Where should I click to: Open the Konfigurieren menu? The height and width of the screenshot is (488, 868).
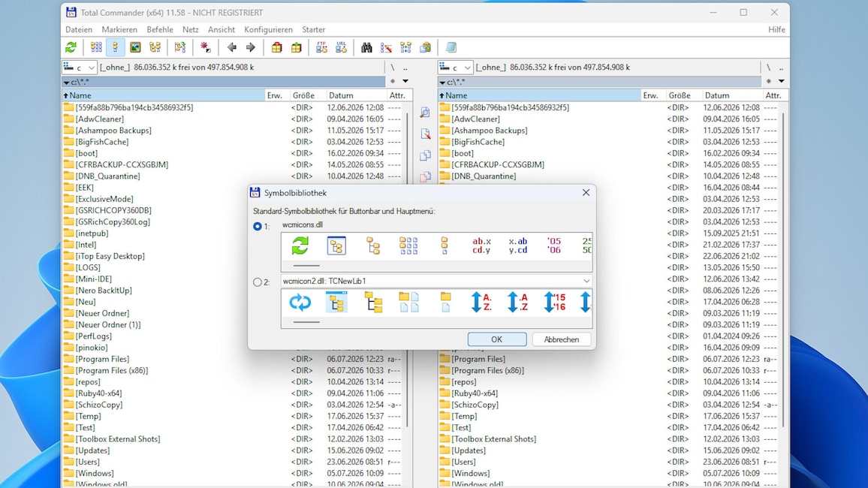click(x=269, y=30)
